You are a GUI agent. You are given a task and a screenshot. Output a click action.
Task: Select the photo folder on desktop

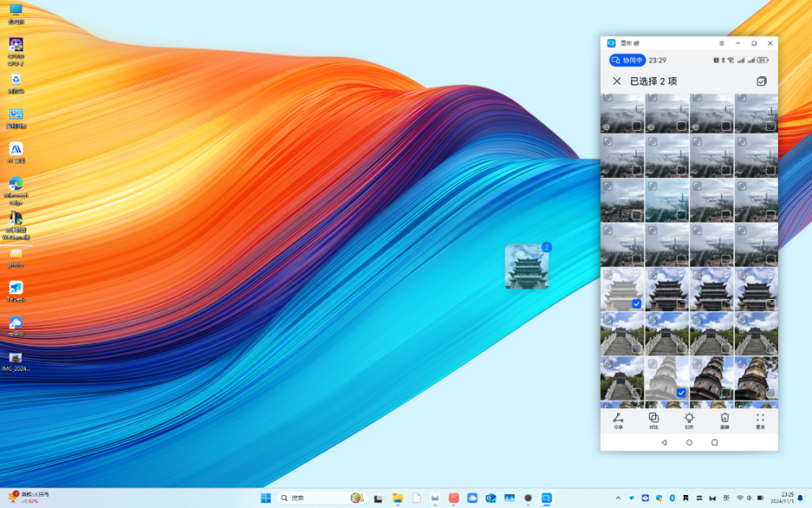point(16,257)
